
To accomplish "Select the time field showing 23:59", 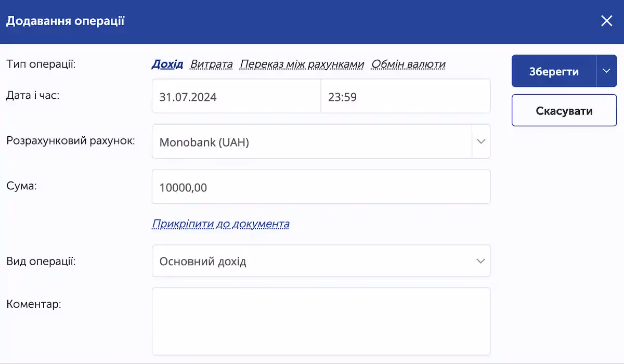I will coord(406,96).
